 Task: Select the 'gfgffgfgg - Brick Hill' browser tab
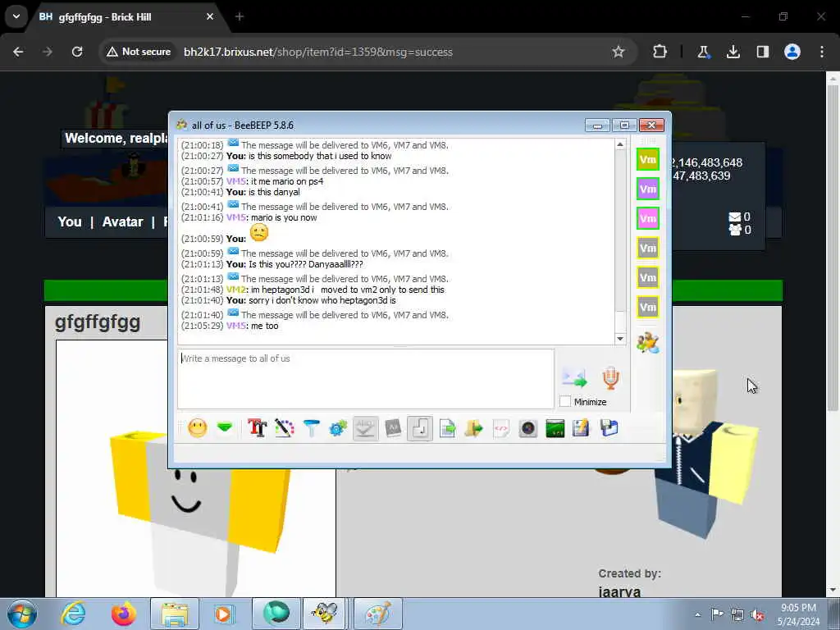126,17
